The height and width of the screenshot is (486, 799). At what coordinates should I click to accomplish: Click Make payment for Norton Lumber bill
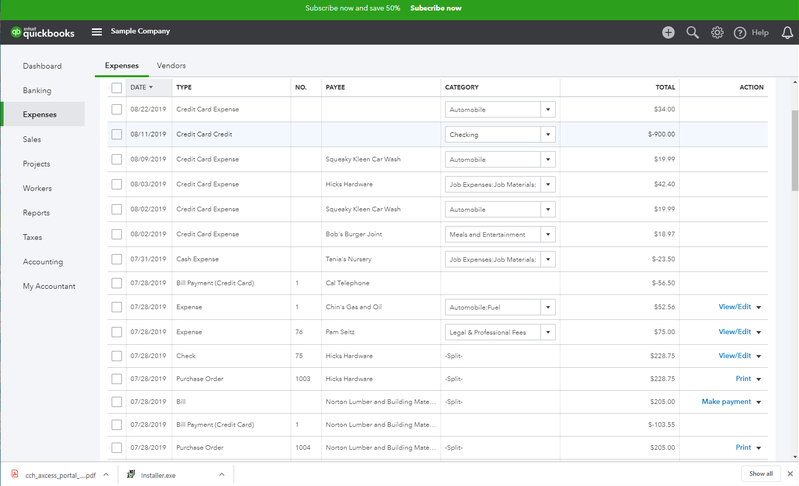click(x=726, y=401)
